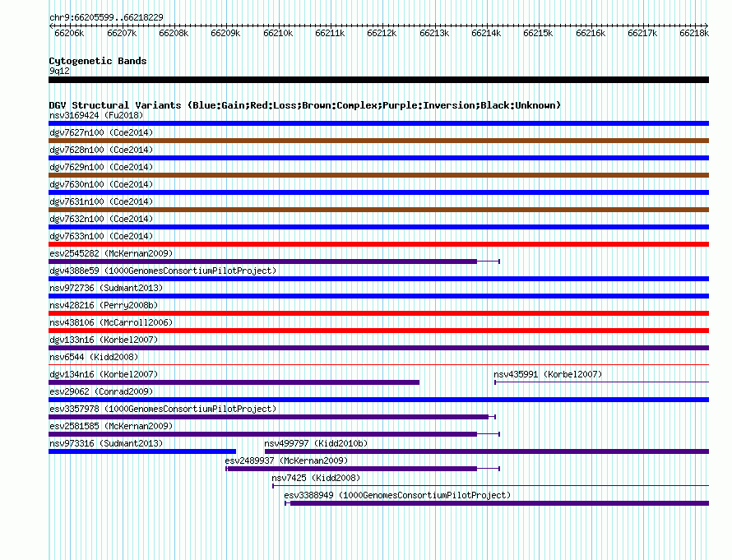This screenshot has width=732, height=560.
Task: Open the nsv7425 (Kidd2008) label
Action: pos(316,478)
